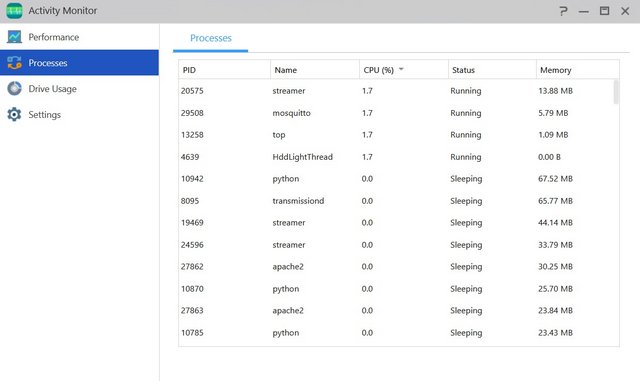Select PID 20575 cell
This screenshot has width=640, height=381.
[x=192, y=91]
